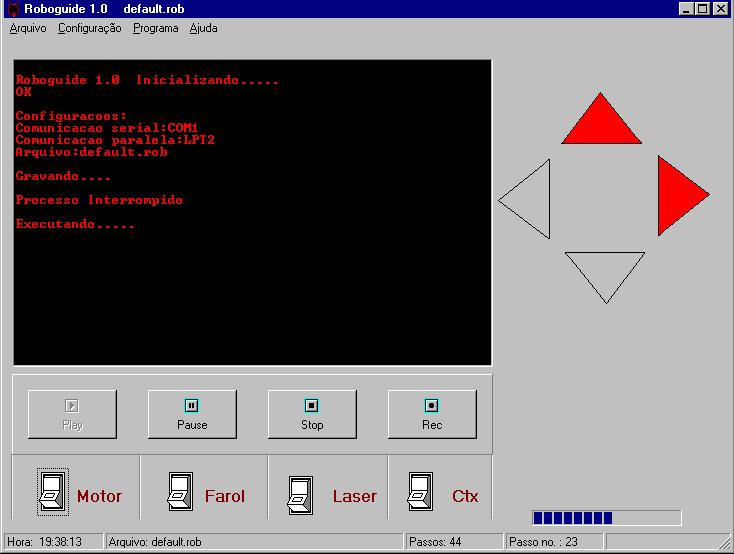Toggle the Motor switch
This screenshot has width=734, height=554.
pyautogui.click(x=52, y=492)
